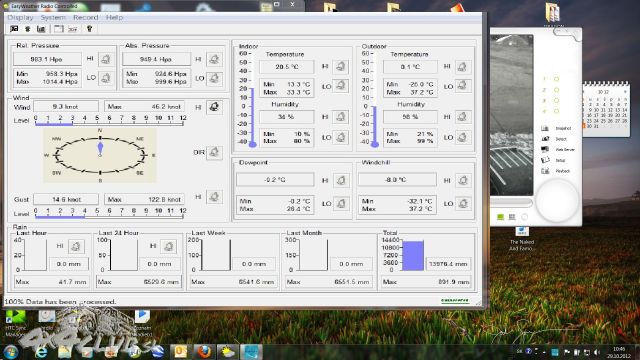Open HTC Sync Manager desktop shortcut

point(16,322)
